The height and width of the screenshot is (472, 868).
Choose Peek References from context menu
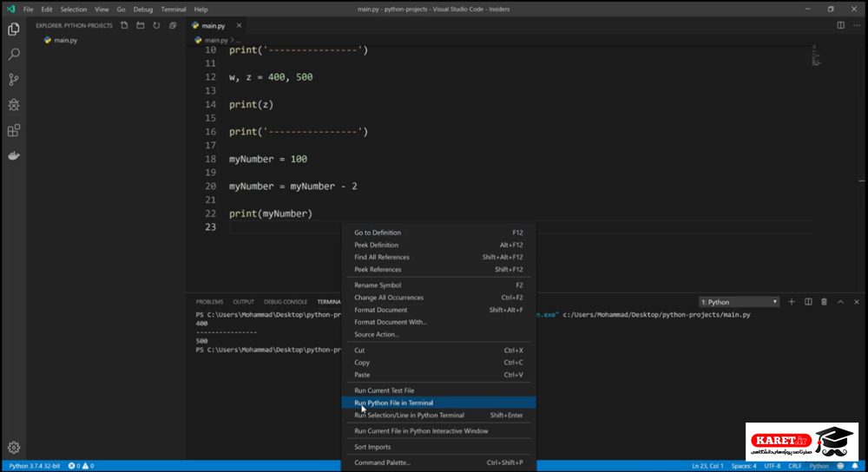[438, 270]
